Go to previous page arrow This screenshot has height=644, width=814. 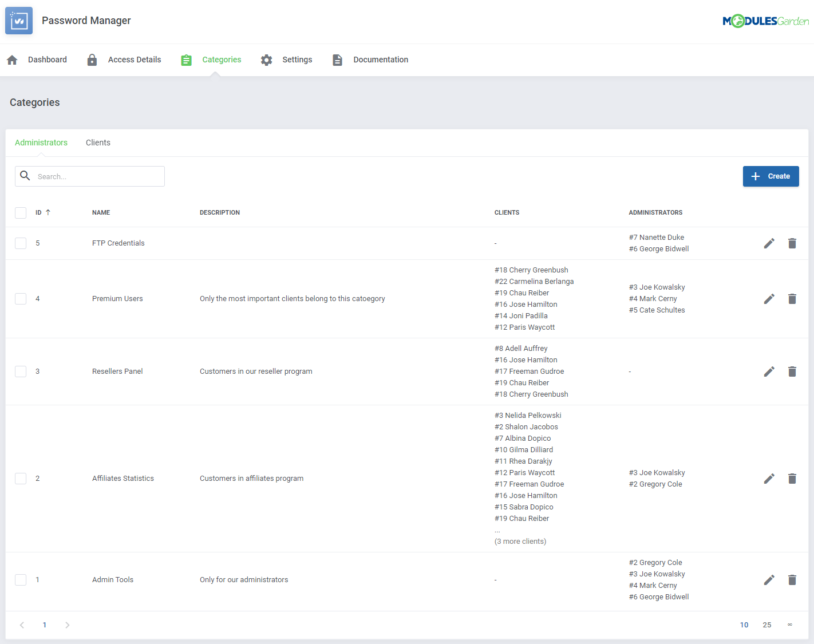22,625
